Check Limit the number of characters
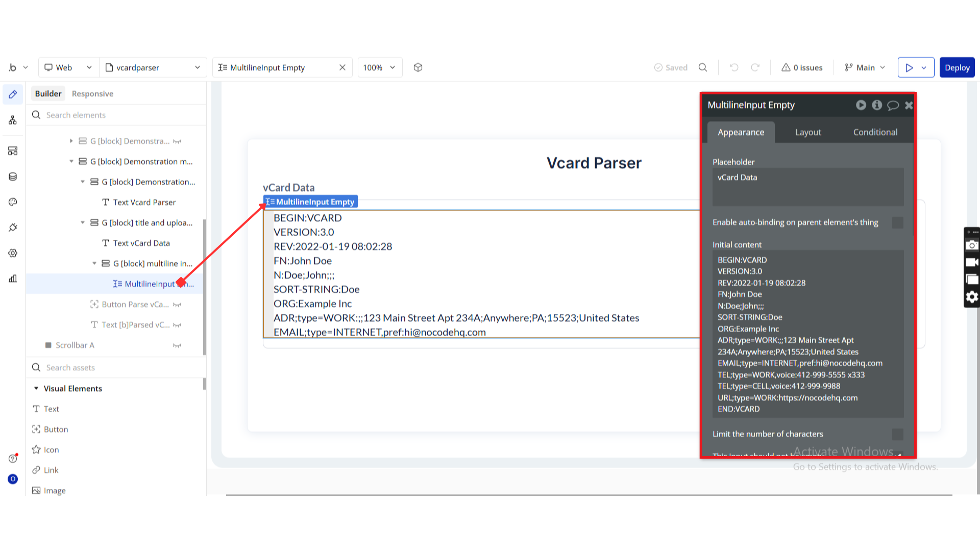The height and width of the screenshot is (551, 980). (x=897, y=434)
